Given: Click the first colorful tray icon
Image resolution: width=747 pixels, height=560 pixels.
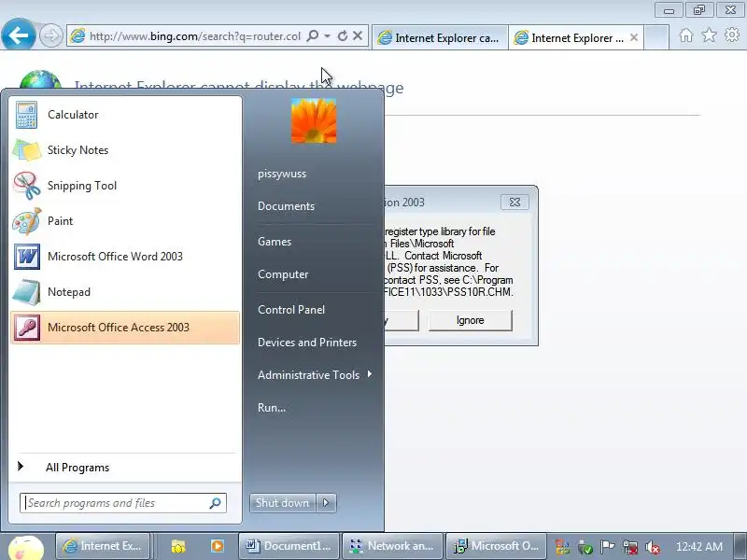Looking at the screenshot, I should [x=562, y=547].
